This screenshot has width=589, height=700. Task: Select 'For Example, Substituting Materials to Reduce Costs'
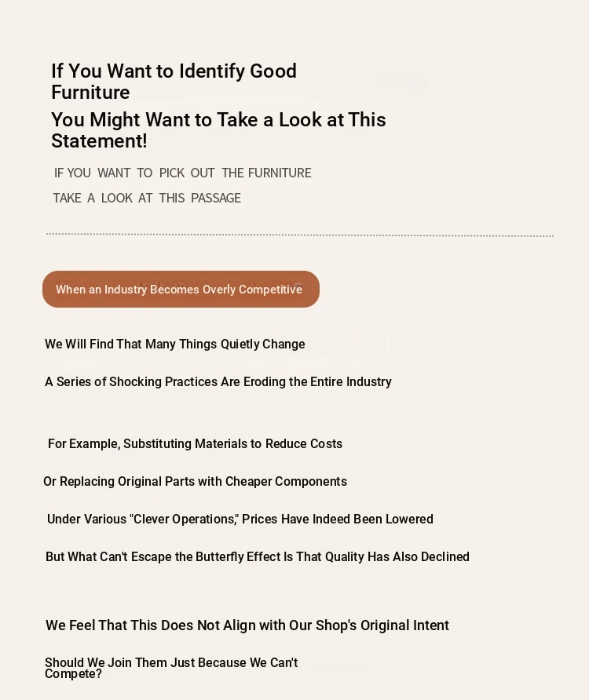click(195, 443)
